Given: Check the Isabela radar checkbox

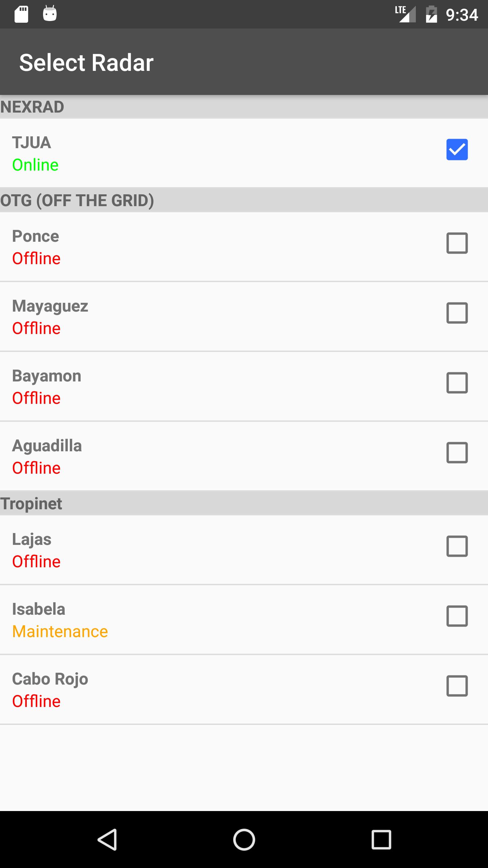Looking at the screenshot, I should [x=457, y=616].
